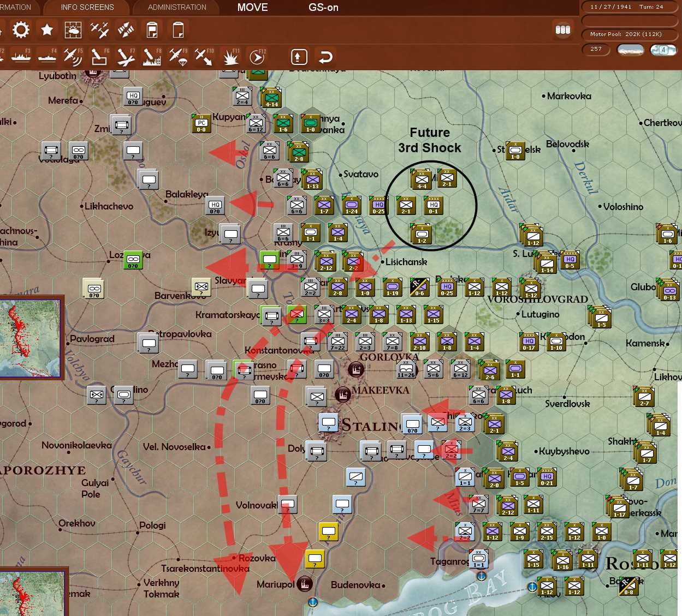Click the port anchor icon below Taganrog
This screenshot has width=682, height=616.
tap(481, 576)
